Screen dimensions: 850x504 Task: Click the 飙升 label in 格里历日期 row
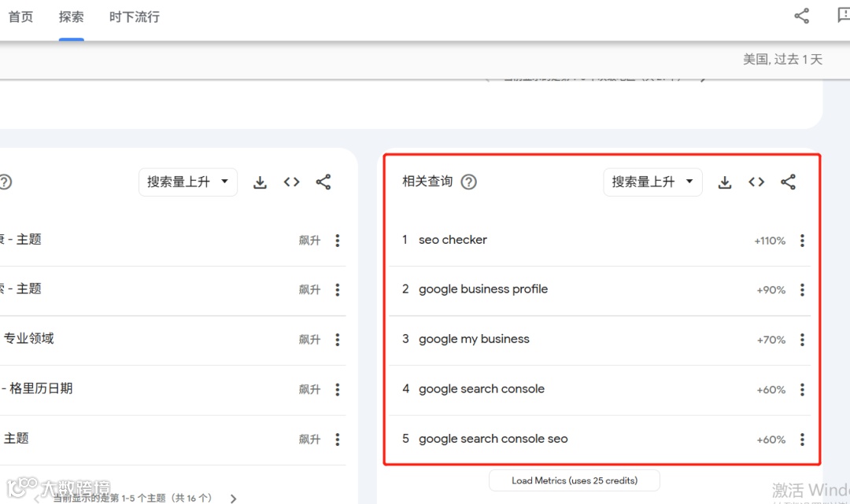pyautogui.click(x=309, y=390)
